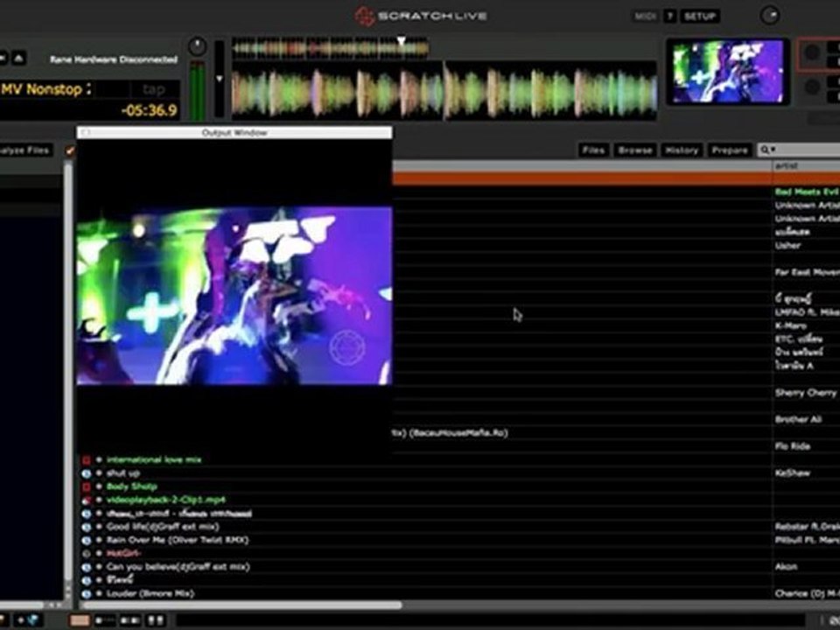Click the (BaceuHouseMafia.Ro) title text
Screen dimensions: 840x630
[458, 433]
